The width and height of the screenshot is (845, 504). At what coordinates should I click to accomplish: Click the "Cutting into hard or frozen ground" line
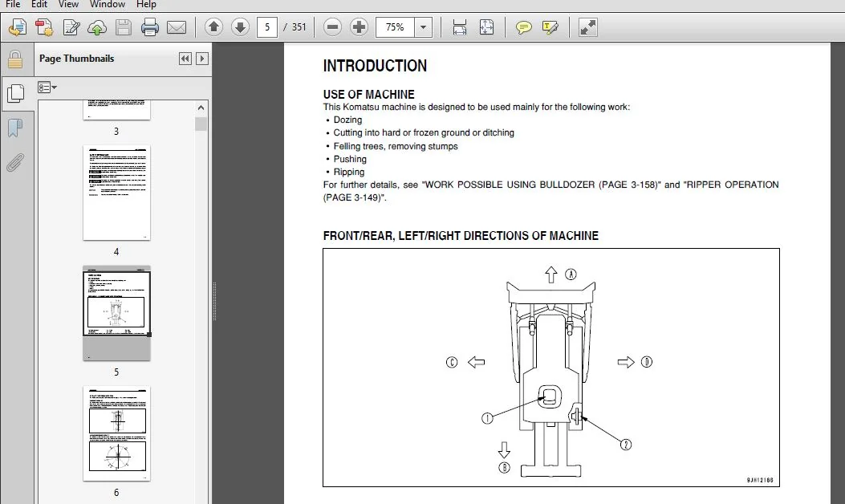tap(424, 132)
